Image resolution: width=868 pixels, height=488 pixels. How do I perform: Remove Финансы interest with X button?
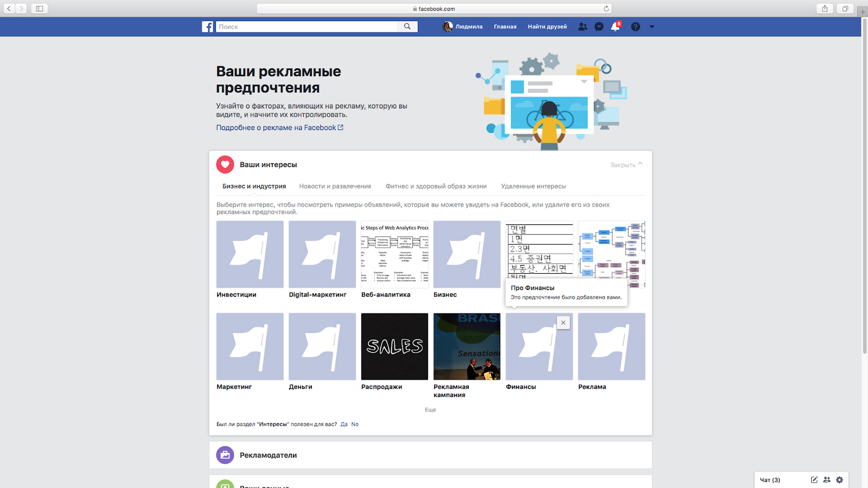pyautogui.click(x=563, y=323)
